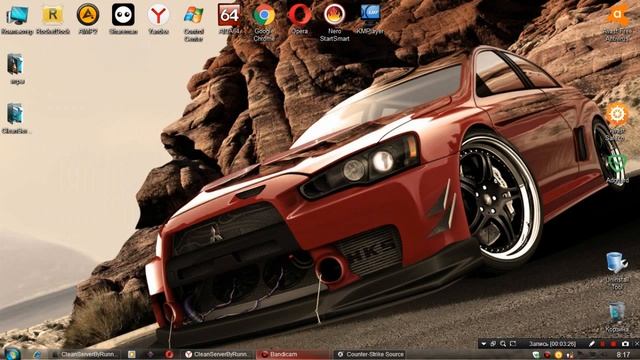Viewport: 640px width, 360px height.
Task: Open Avast Free Antivirus desktop shortcut
Action: (x=617, y=22)
